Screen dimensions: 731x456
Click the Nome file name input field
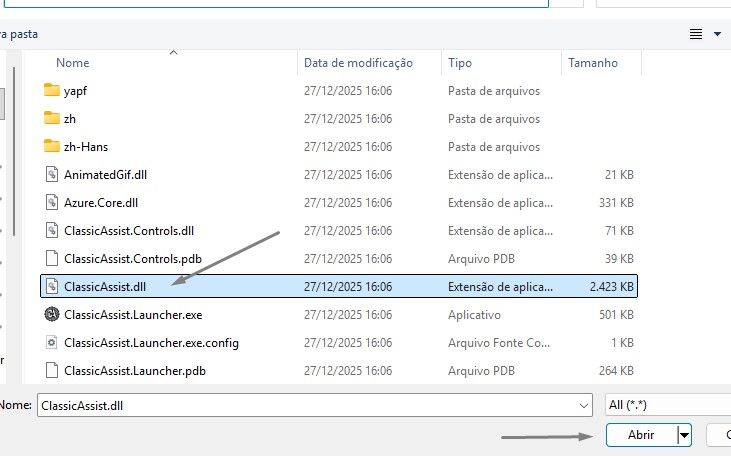click(x=310, y=406)
